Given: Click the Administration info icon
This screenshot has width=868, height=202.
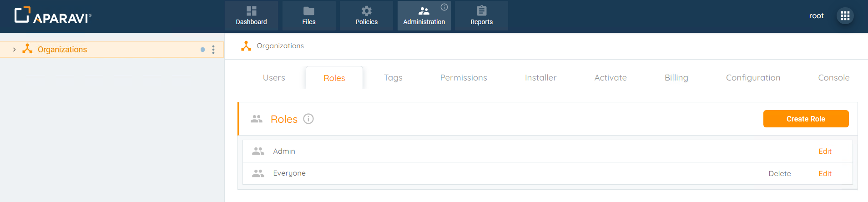Looking at the screenshot, I should coord(444,7).
